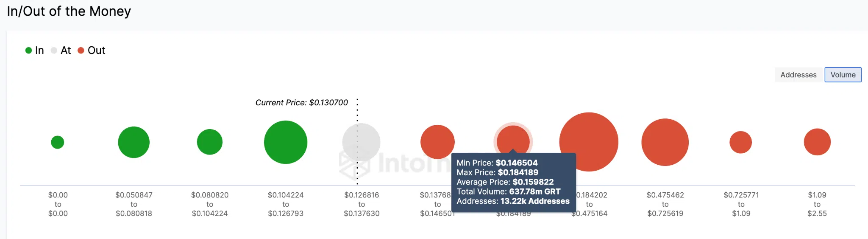Click the large green $0.104224 bubble
The width and height of the screenshot is (868, 239).
pos(286,142)
